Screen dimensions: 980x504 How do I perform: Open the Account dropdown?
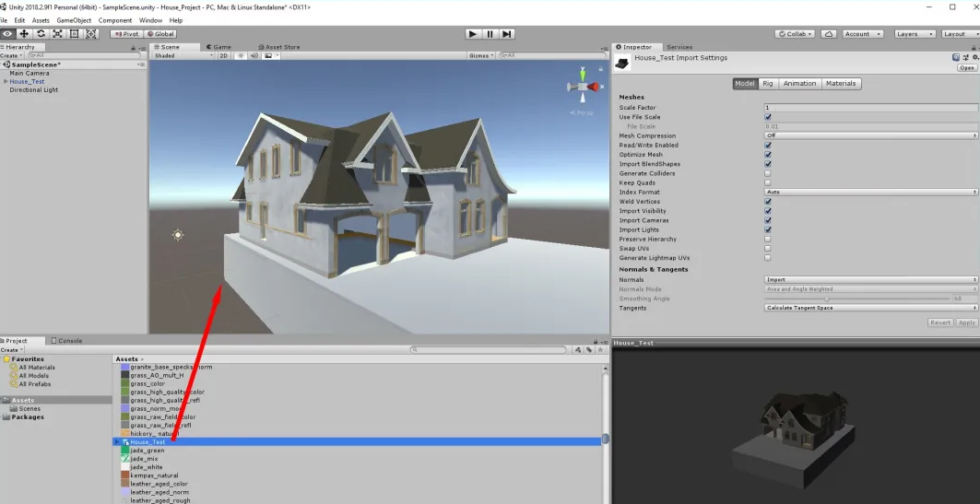[x=863, y=34]
